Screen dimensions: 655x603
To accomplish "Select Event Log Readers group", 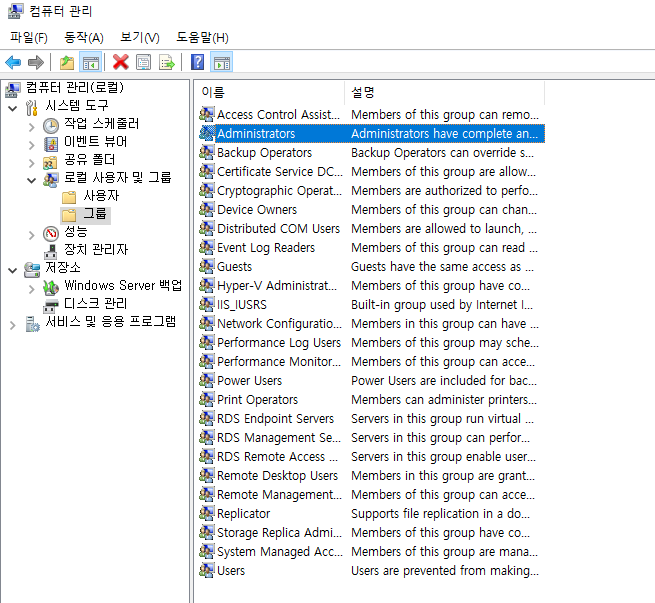I will click(266, 248).
